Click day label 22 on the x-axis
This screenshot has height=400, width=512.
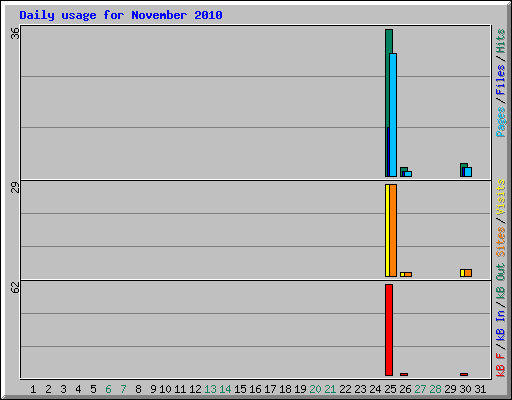(x=345, y=389)
